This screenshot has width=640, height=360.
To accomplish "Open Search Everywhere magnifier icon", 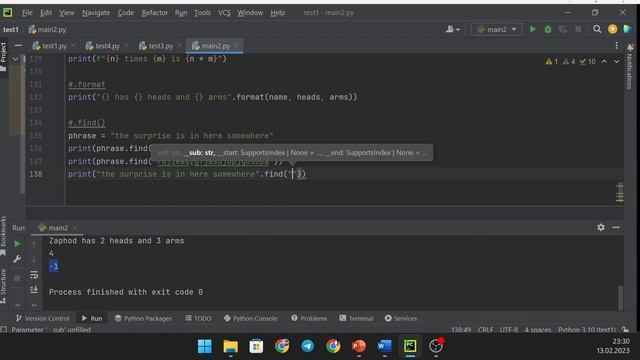I will [x=597, y=29].
